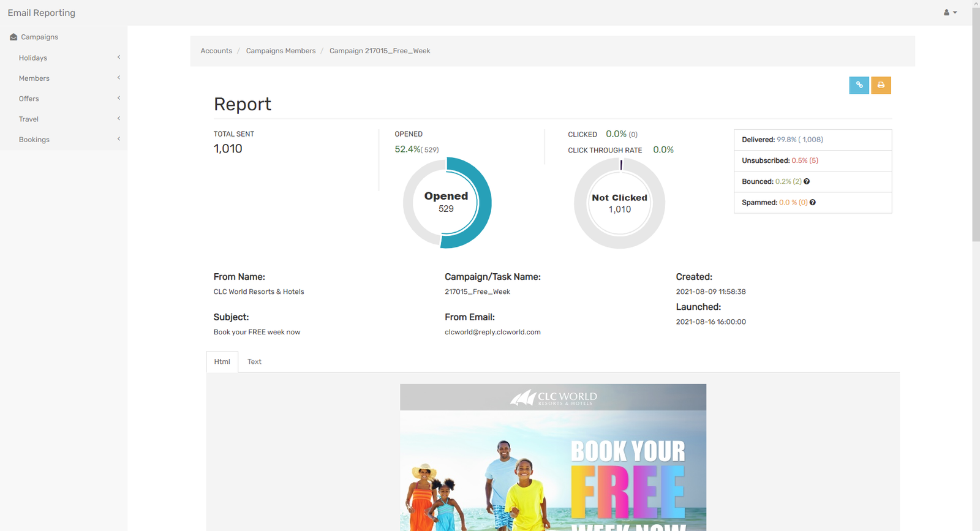Click the orange print icon button
Screen dimensions: 980x531
tap(881, 85)
